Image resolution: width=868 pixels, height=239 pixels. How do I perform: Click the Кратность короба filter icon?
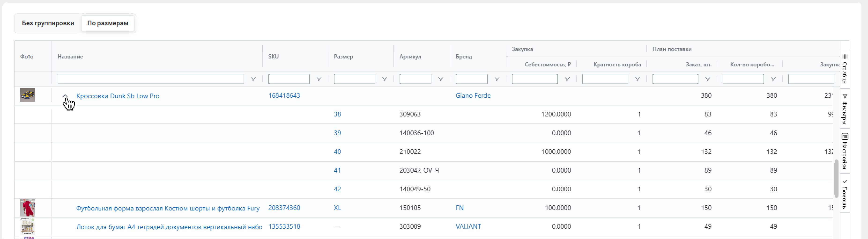pos(637,79)
